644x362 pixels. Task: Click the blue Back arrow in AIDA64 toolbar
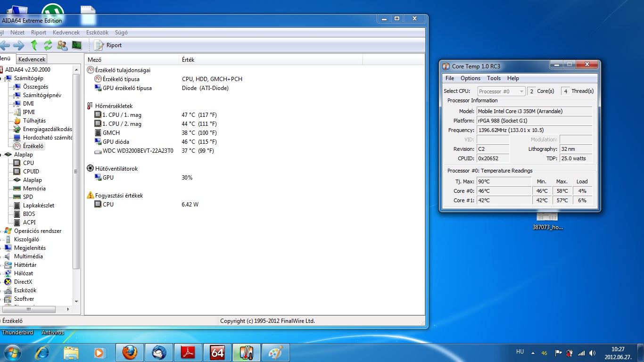pos(5,45)
